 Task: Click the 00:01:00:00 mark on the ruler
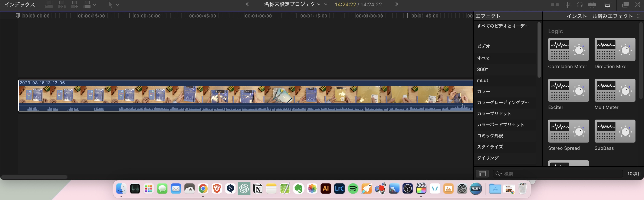pyautogui.click(x=258, y=16)
